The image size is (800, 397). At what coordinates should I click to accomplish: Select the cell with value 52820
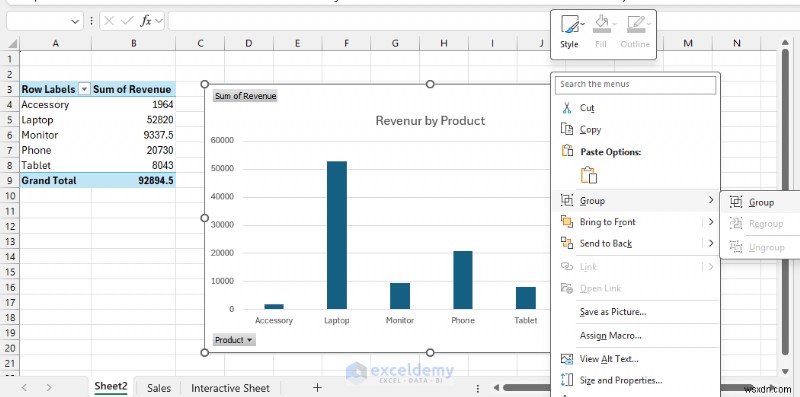click(x=134, y=120)
